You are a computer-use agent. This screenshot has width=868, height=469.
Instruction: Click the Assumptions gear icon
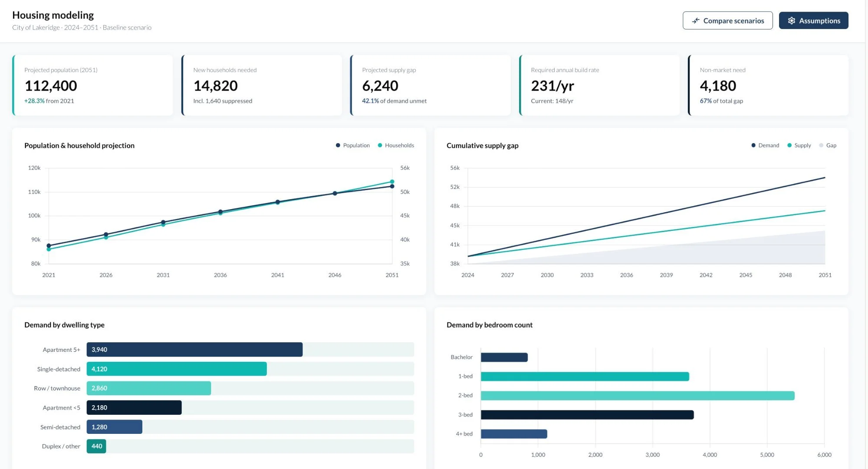tap(792, 21)
